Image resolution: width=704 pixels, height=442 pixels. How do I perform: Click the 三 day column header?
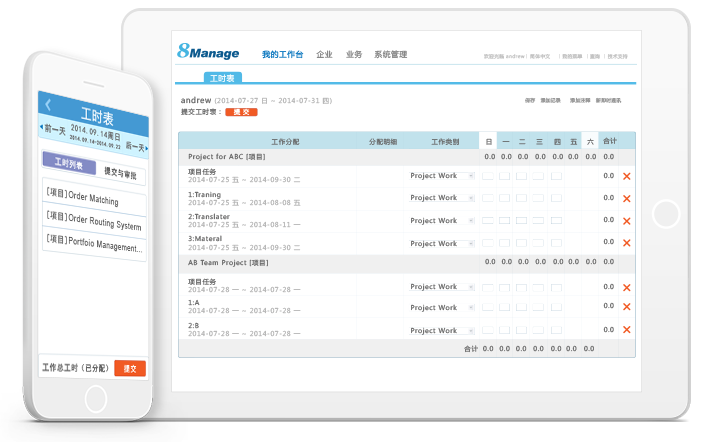tap(539, 141)
